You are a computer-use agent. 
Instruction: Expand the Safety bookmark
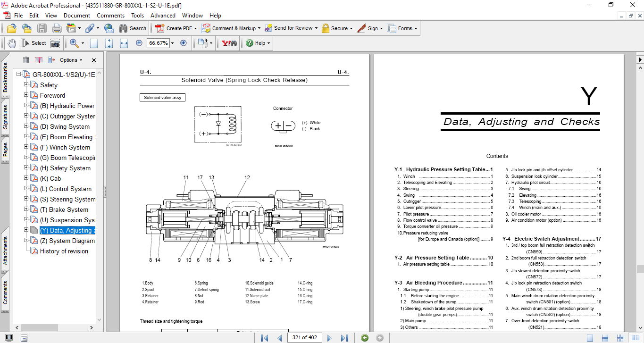pos(26,85)
